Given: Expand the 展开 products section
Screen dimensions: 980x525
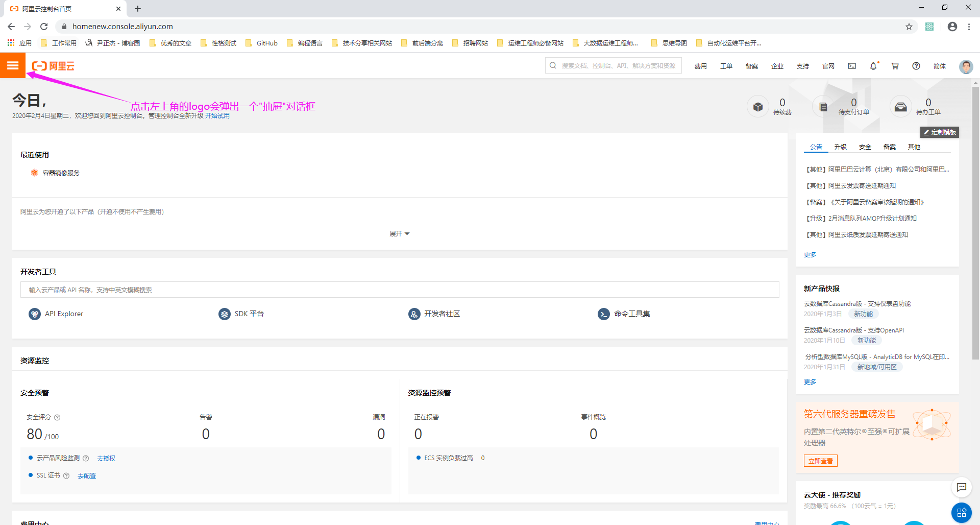Looking at the screenshot, I should (x=400, y=234).
